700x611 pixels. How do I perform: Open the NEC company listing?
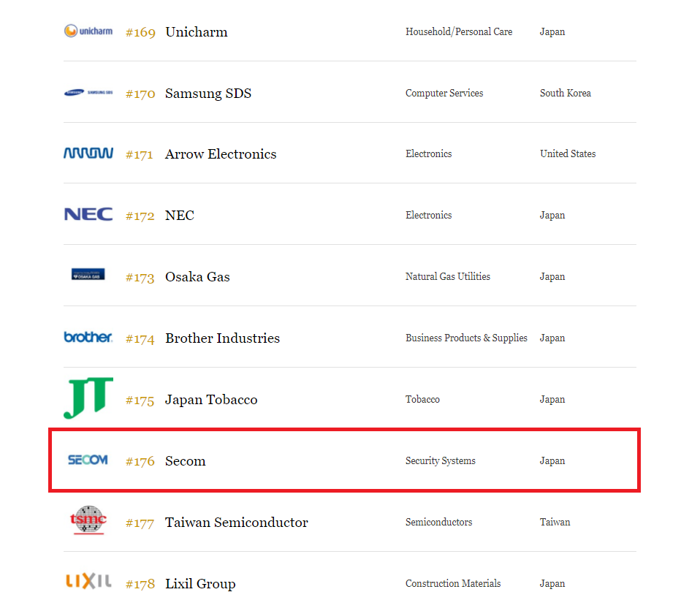[179, 215]
